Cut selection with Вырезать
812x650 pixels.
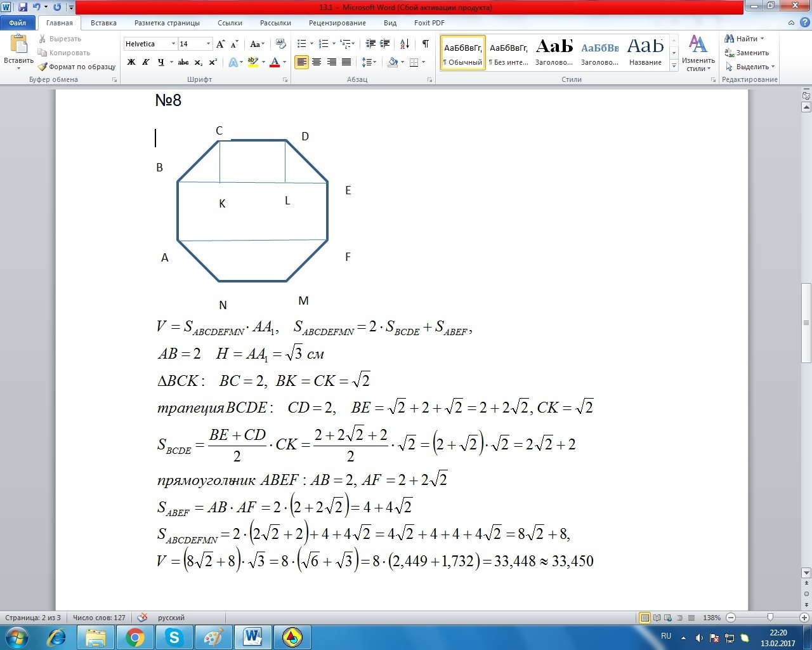coord(60,39)
